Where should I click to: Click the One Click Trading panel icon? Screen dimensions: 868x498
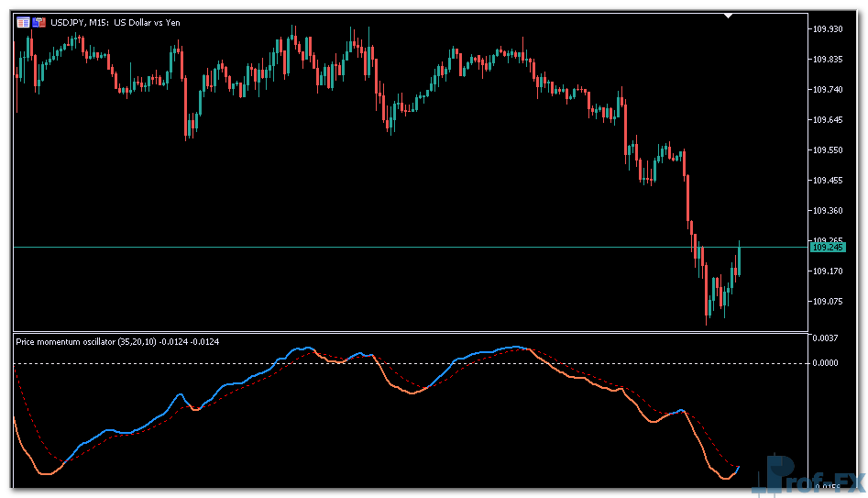point(23,22)
